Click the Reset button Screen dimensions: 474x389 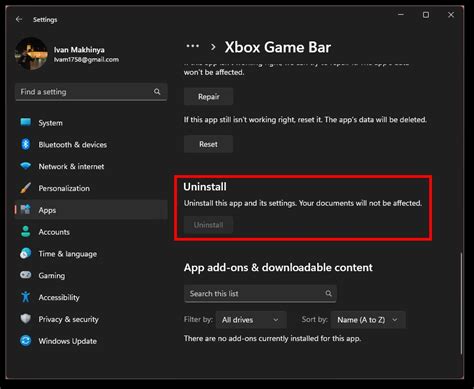point(208,144)
